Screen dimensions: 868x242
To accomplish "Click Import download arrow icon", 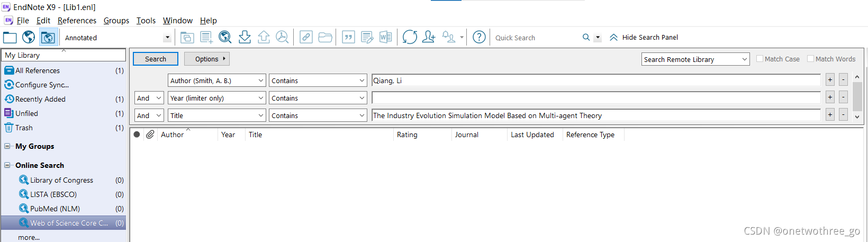I will tap(245, 37).
